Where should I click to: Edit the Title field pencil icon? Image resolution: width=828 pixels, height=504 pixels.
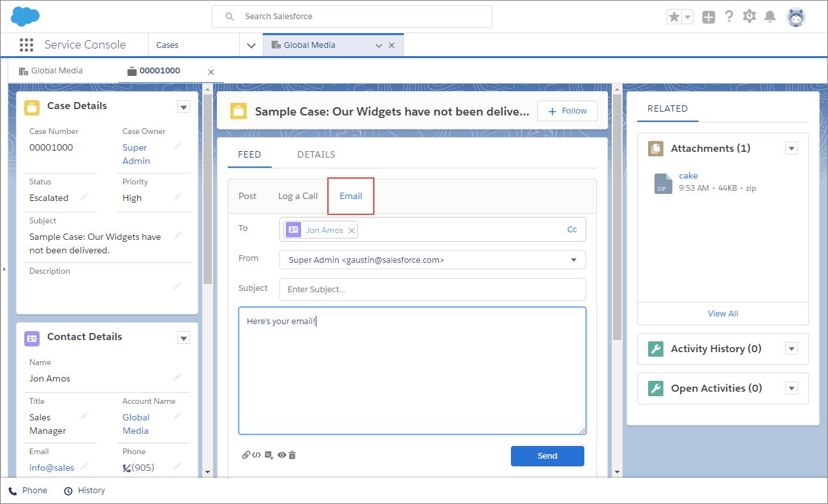click(84, 417)
